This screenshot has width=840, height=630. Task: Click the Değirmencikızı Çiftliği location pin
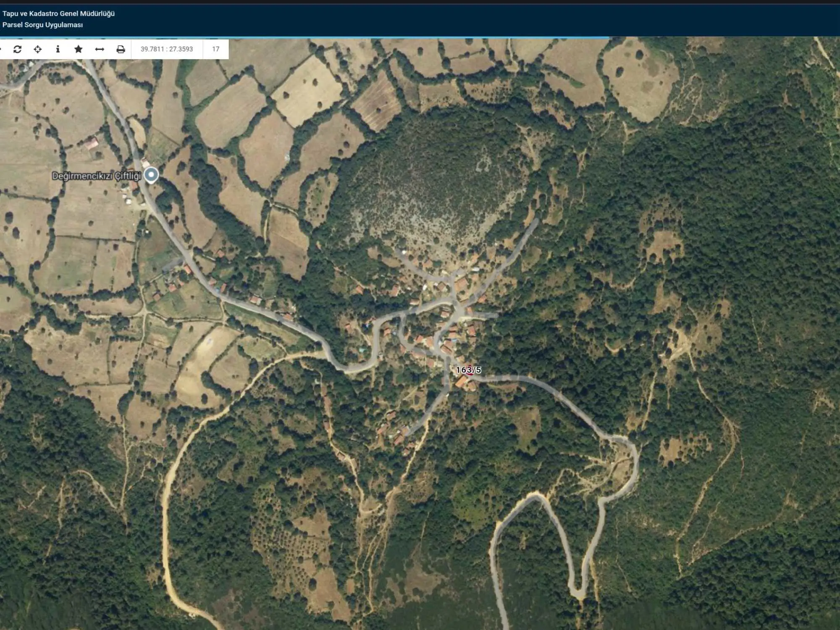coord(151,175)
